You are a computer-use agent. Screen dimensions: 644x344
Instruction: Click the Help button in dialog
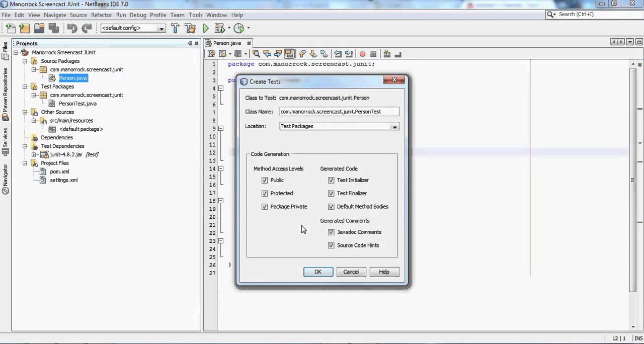[384, 272]
